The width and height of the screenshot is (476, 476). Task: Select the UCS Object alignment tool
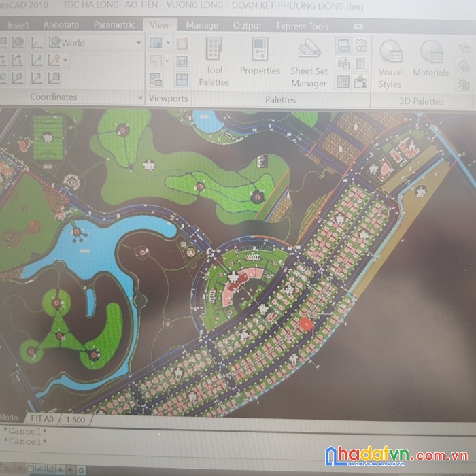tap(18, 78)
